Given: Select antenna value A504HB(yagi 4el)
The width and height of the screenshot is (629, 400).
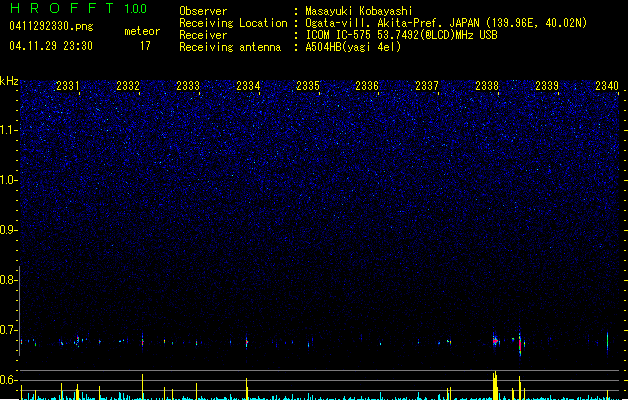Looking at the screenshot, I should click(353, 47).
